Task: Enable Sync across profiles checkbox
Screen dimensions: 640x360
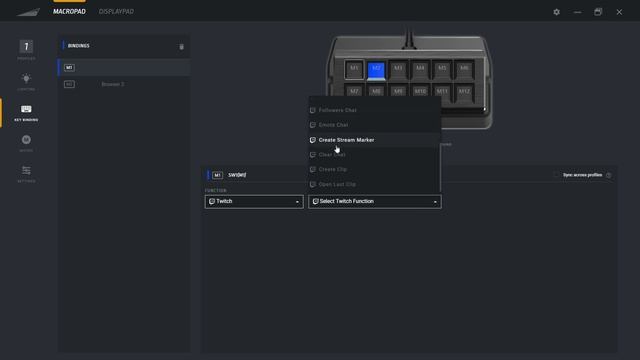Action: coord(556,175)
